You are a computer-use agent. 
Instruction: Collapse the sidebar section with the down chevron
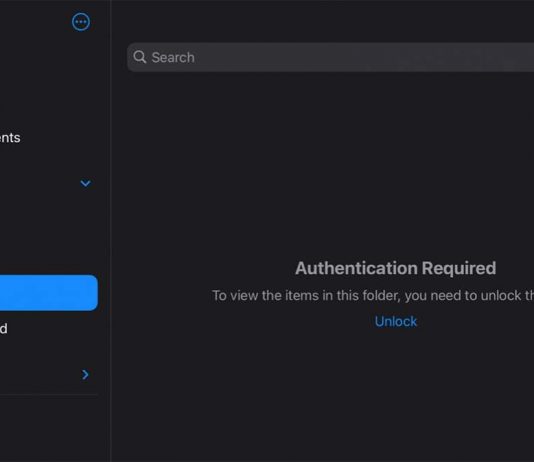tap(85, 184)
